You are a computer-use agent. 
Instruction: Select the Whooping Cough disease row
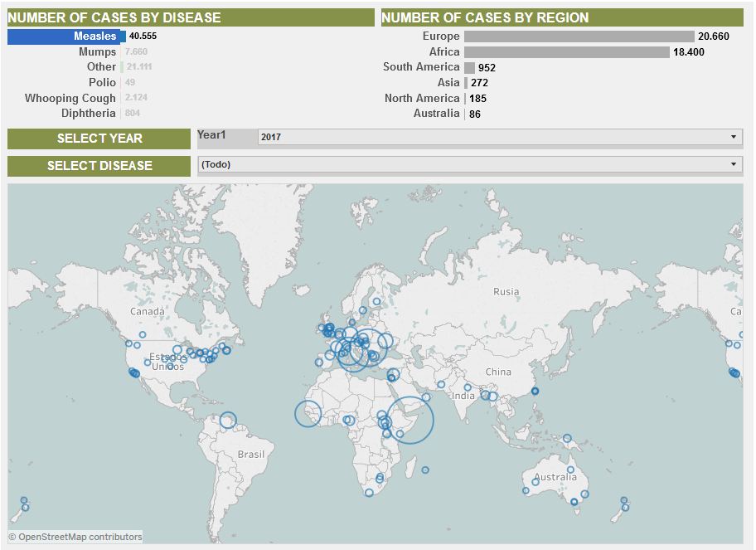click(x=70, y=98)
